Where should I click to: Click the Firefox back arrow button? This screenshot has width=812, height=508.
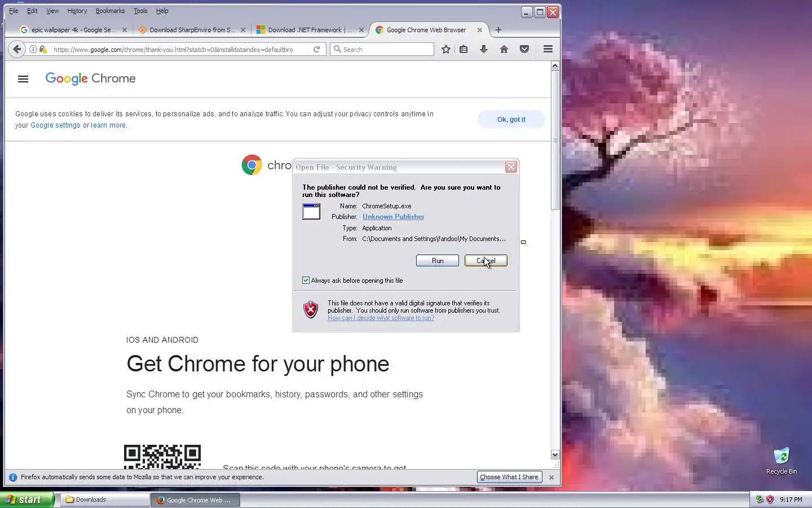point(17,49)
